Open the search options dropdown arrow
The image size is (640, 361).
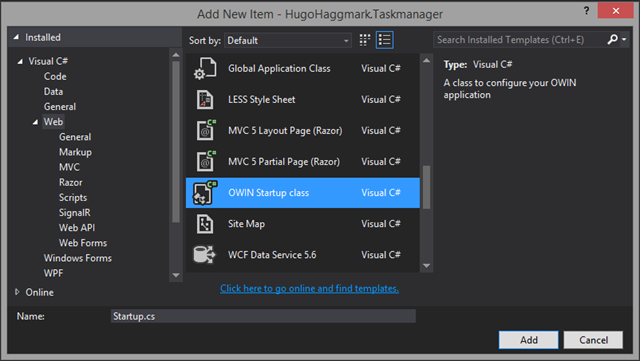(624, 40)
